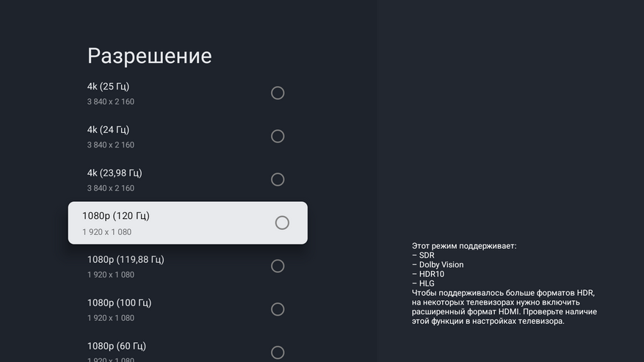Tick the highlighted 1080p (120 Гц) radio circle
The width and height of the screenshot is (644, 362).
(x=282, y=222)
